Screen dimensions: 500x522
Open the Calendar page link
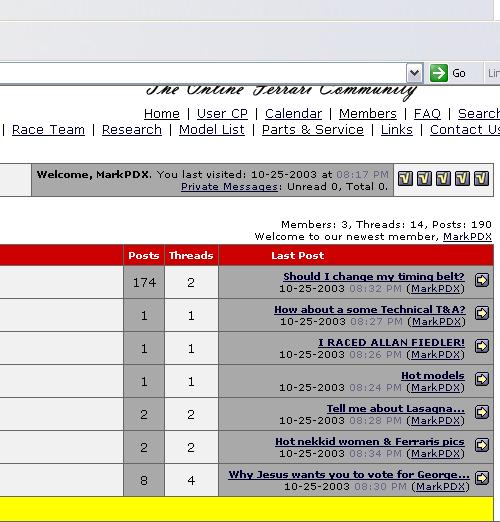[293, 114]
